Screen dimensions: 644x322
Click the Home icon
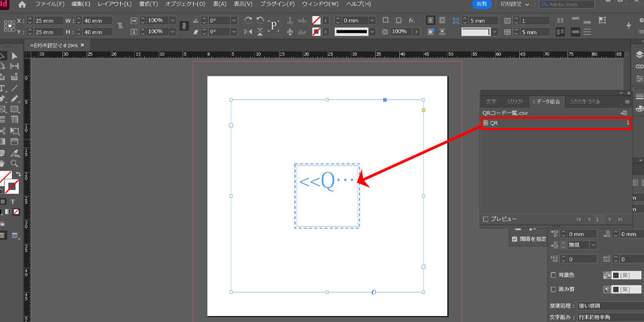point(21,5)
